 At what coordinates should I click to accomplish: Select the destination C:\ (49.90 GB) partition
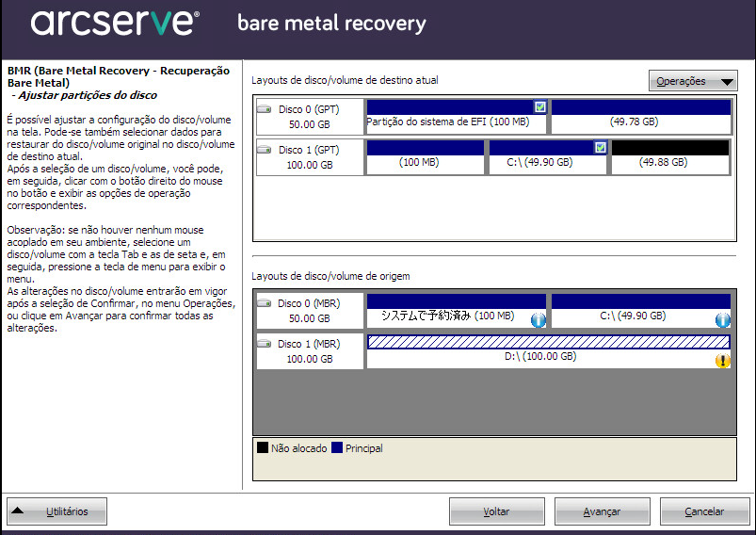[x=548, y=156]
